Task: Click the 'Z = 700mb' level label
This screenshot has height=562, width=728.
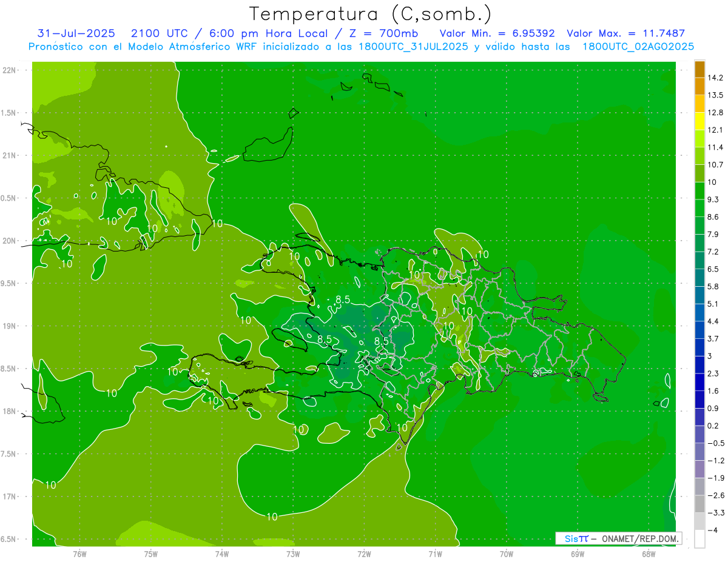Action: pos(384,33)
